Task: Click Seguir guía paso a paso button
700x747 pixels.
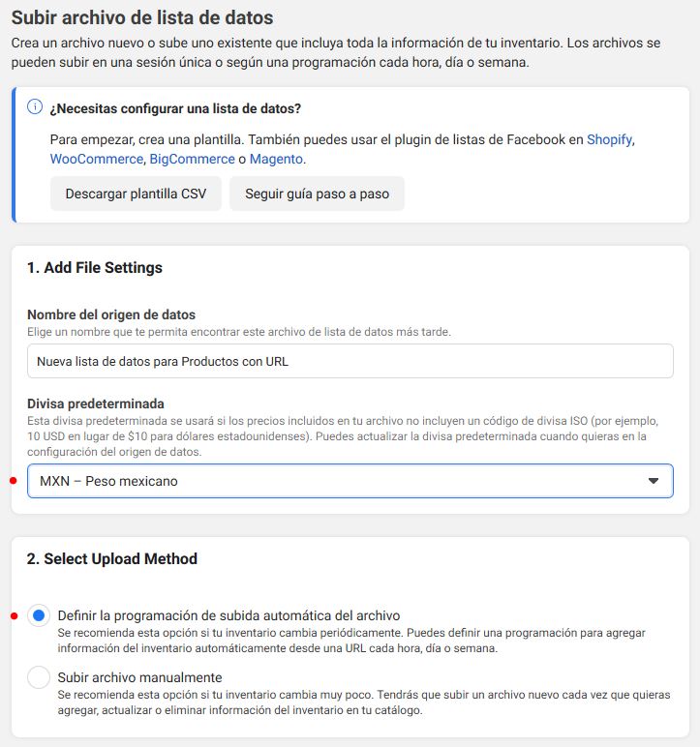Action: tap(318, 194)
